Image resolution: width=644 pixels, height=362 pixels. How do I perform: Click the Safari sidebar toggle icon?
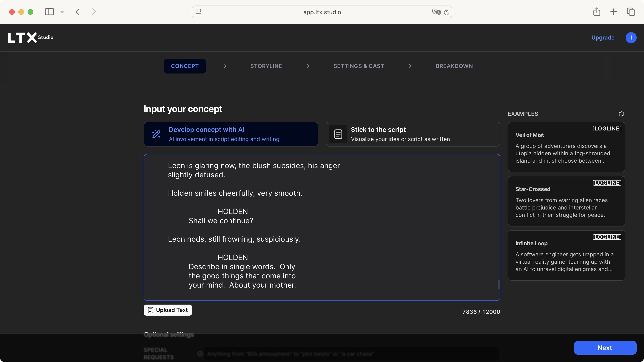point(49,12)
